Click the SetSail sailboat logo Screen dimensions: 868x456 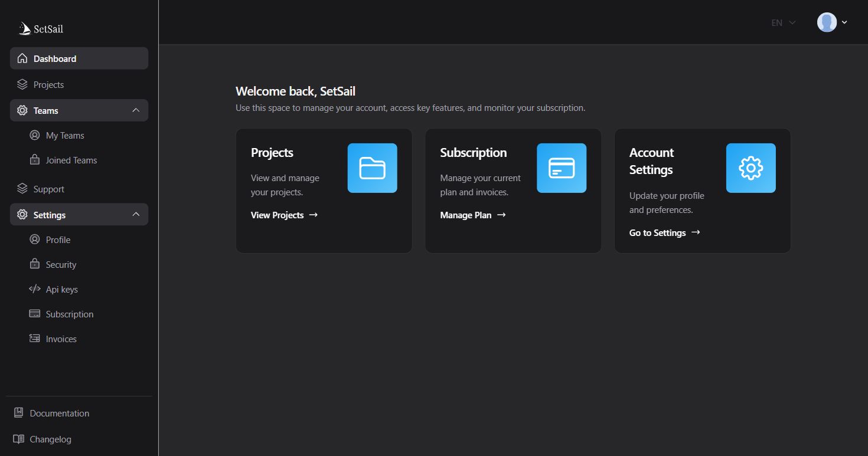tap(25, 28)
